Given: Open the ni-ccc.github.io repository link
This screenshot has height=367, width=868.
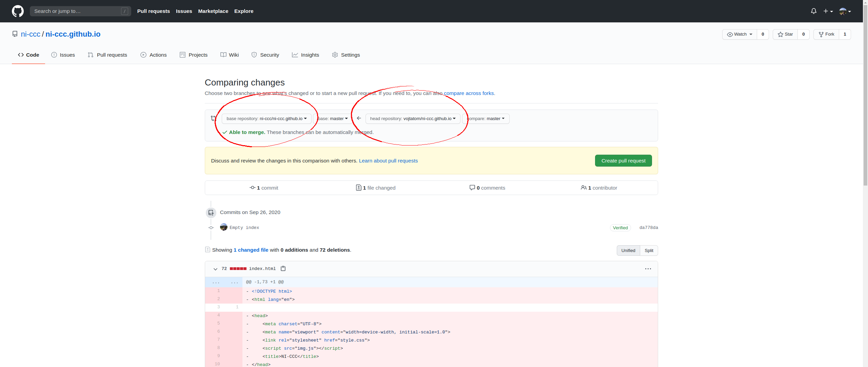Looking at the screenshot, I should 73,34.
